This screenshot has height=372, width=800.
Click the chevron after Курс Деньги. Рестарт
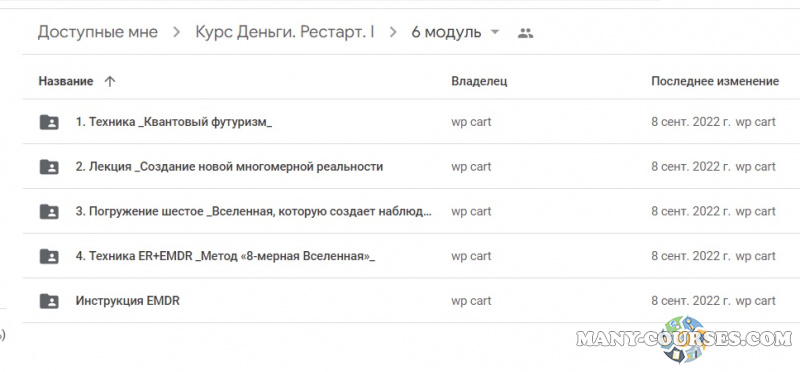392,33
